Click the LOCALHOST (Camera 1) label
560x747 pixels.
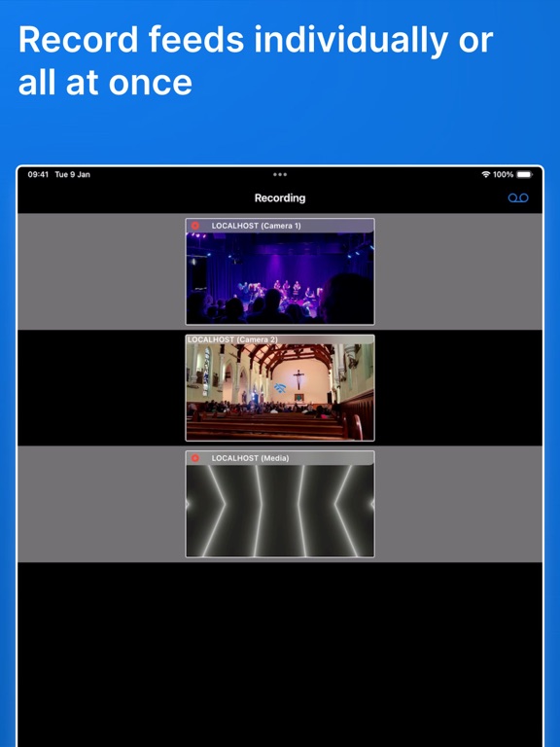point(257,226)
